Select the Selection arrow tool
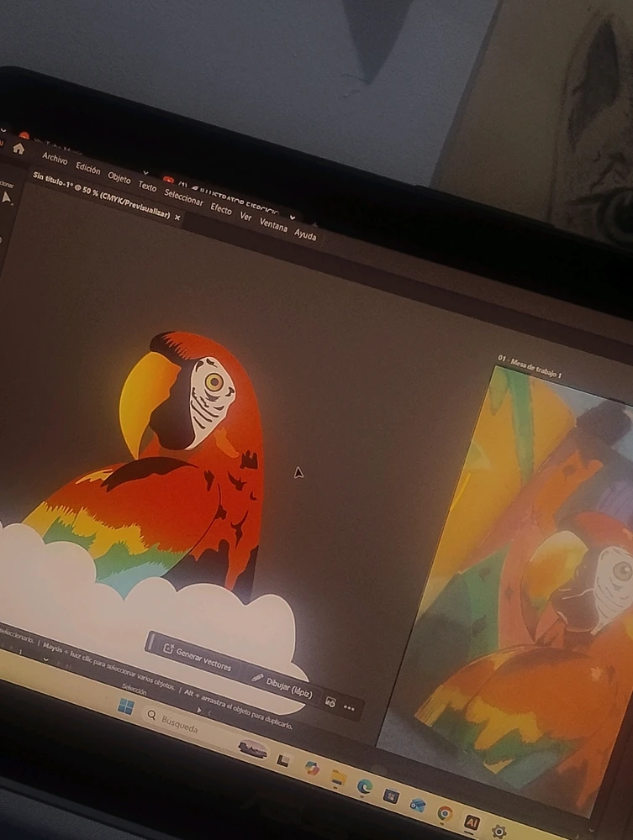633x840 pixels. (8, 197)
